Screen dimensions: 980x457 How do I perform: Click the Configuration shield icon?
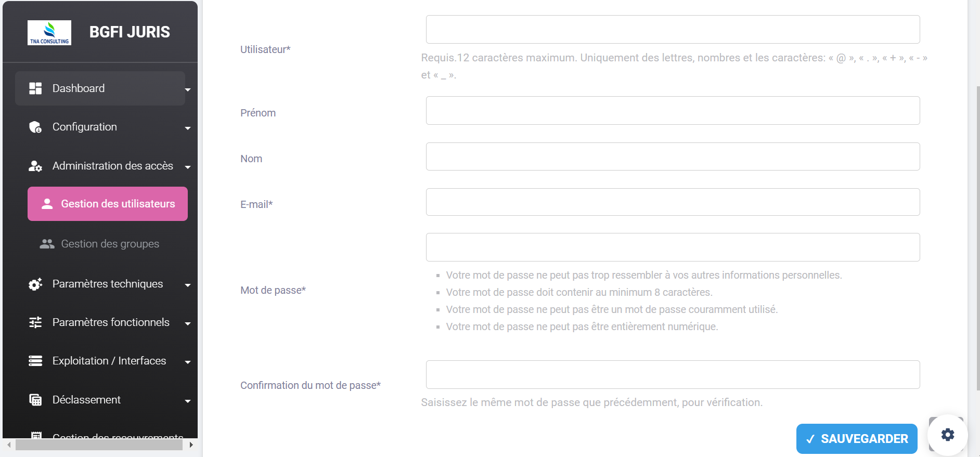click(35, 127)
